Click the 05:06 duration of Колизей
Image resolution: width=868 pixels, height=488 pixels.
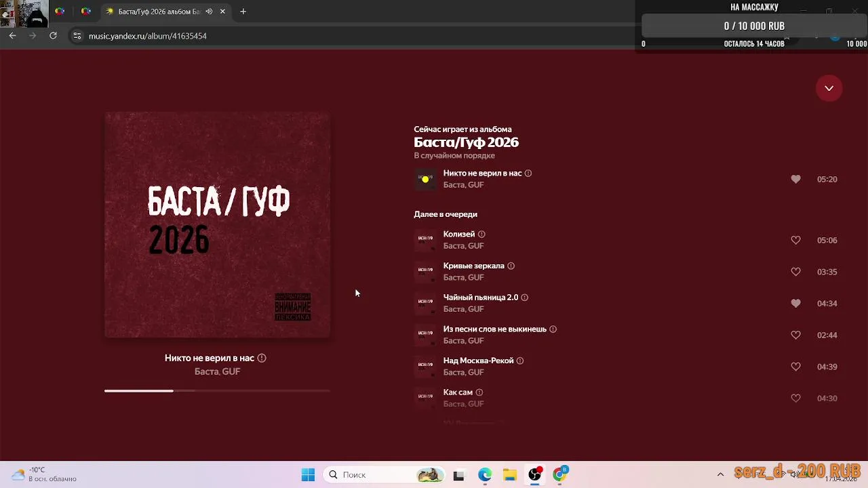coord(827,240)
